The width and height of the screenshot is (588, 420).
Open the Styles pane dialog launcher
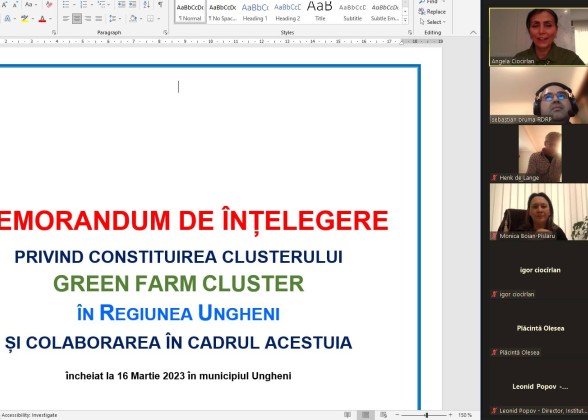coord(410,33)
